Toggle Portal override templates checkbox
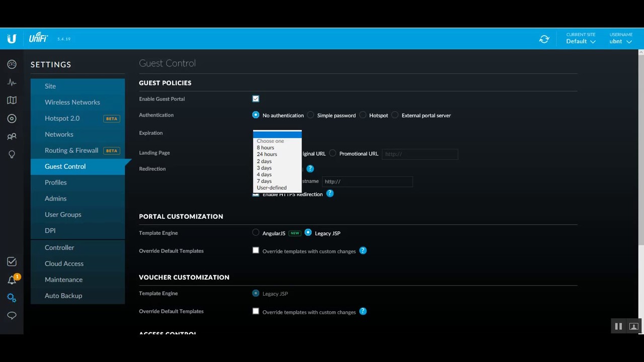The width and height of the screenshot is (644, 362). point(256,250)
